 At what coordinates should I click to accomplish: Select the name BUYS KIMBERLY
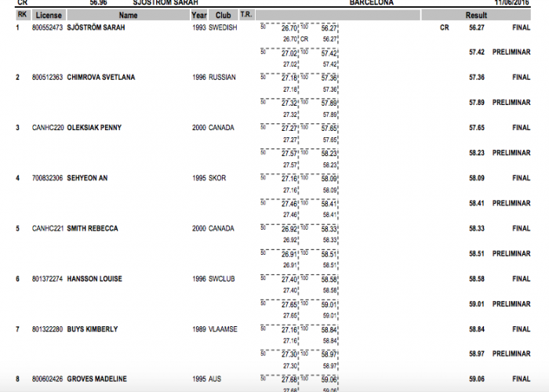tap(93, 329)
